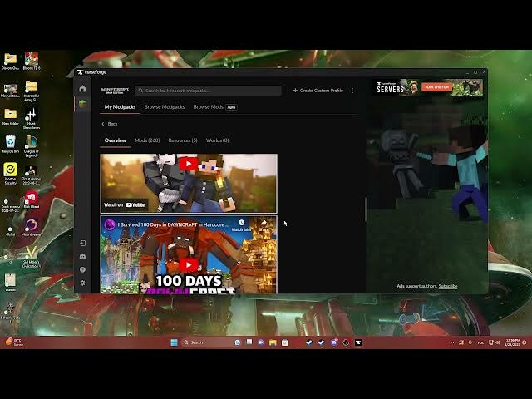Open the help icon in sidebar

point(81,269)
